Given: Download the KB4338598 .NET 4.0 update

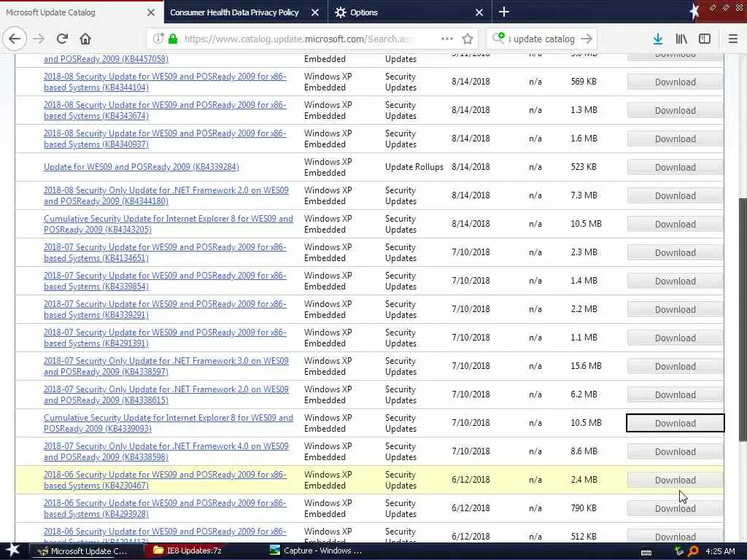Looking at the screenshot, I should (675, 451).
